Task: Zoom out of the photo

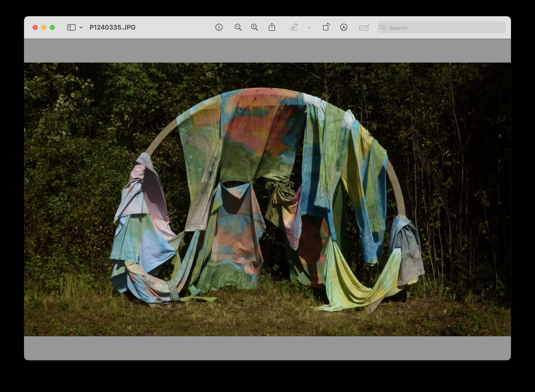Action: tap(238, 27)
